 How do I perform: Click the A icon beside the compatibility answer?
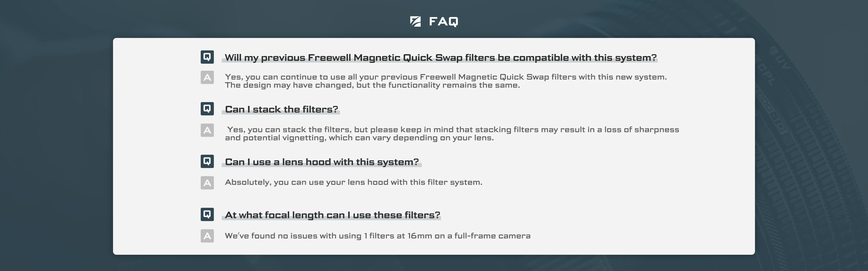207,77
